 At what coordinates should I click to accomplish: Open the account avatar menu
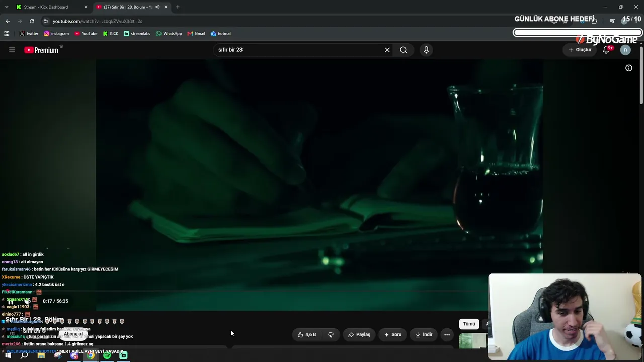(625, 50)
